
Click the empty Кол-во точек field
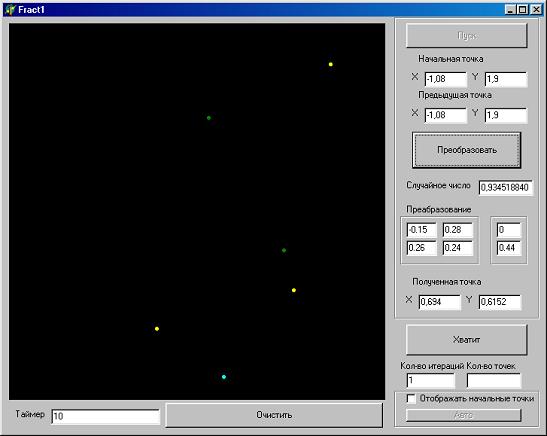(x=494, y=380)
